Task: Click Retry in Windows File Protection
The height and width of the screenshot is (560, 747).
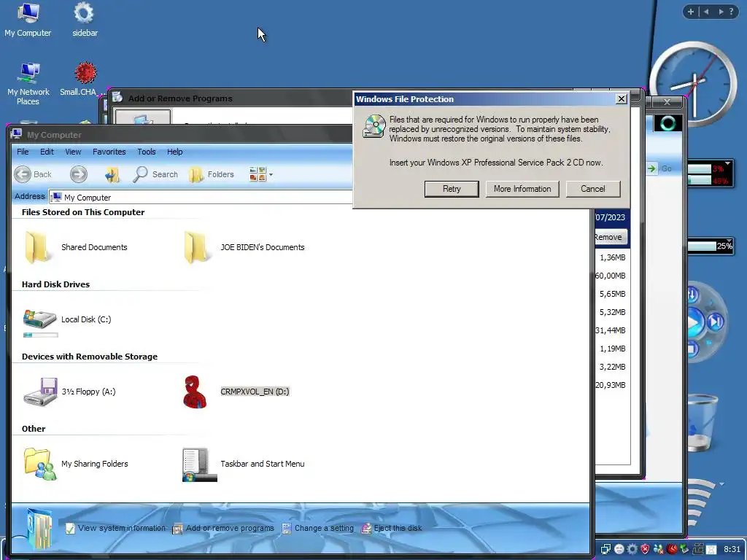Action: point(452,189)
